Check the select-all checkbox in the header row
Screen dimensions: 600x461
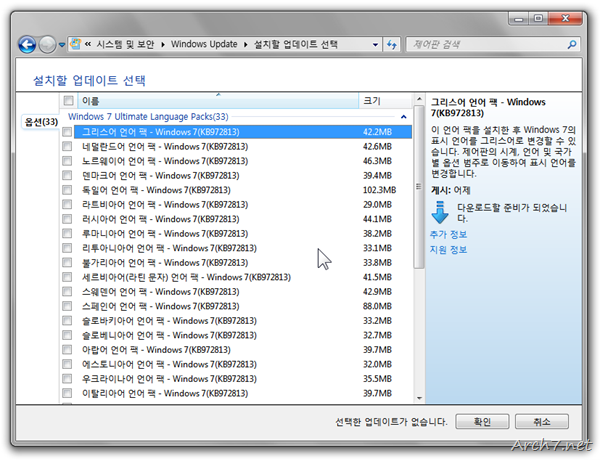(x=68, y=101)
